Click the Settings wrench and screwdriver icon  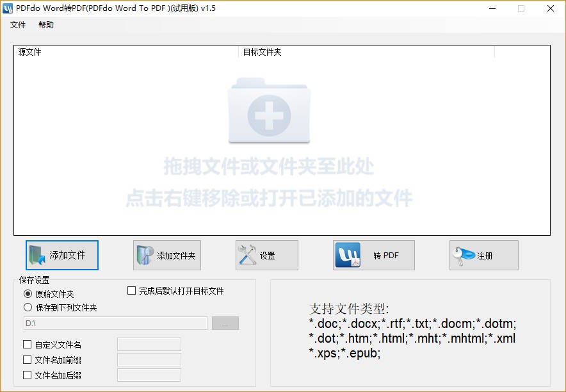(247, 255)
